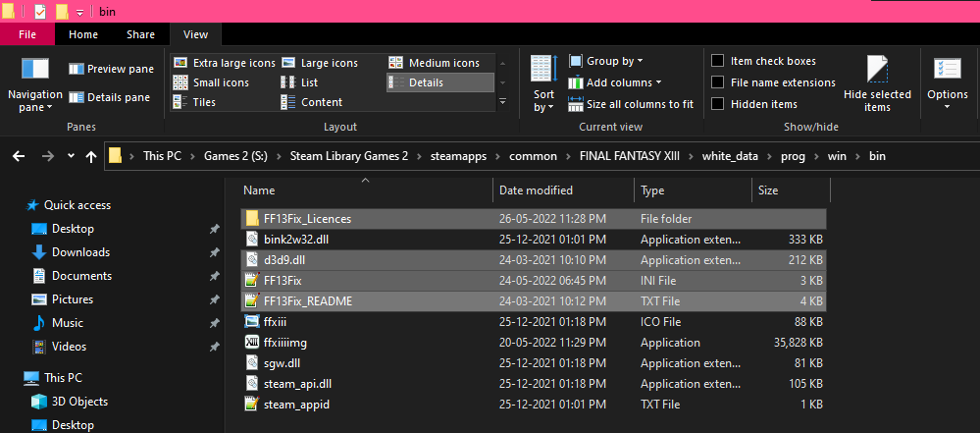Switch layout to List view

pos(299,82)
